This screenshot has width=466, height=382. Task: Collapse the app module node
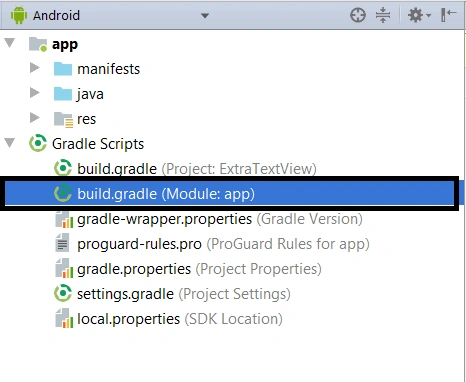point(10,43)
